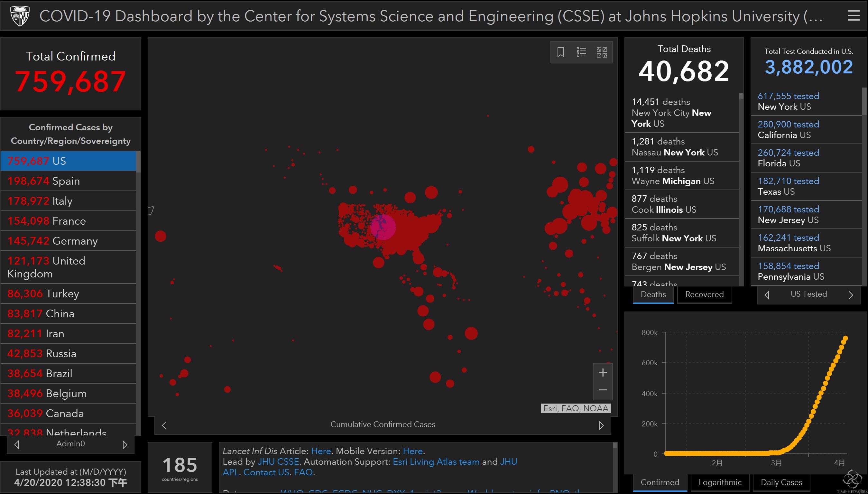Click the Esri, FAO, NOAA attribution

[x=575, y=408]
